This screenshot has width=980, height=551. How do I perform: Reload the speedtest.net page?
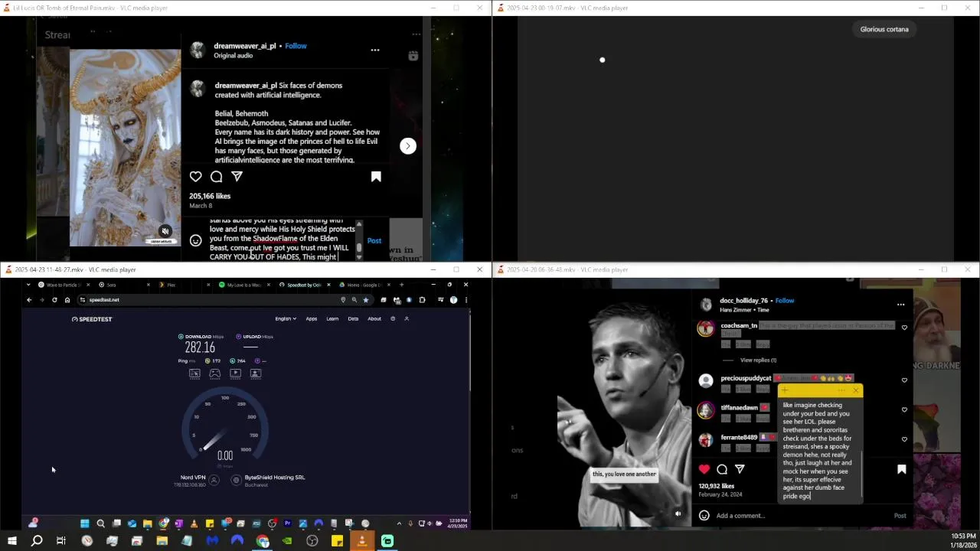pos(54,300)
